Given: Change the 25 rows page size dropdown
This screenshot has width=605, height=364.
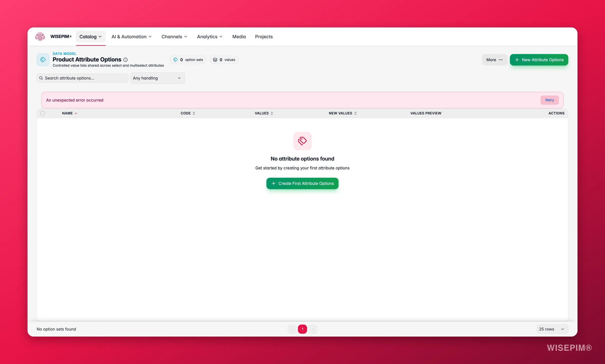Looking at the screenshot, I should click(x=552, y=329).
